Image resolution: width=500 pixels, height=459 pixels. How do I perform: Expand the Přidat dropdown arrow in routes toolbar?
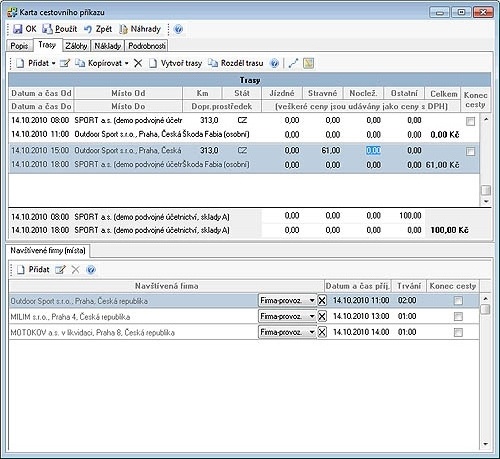tap(53, 63)
